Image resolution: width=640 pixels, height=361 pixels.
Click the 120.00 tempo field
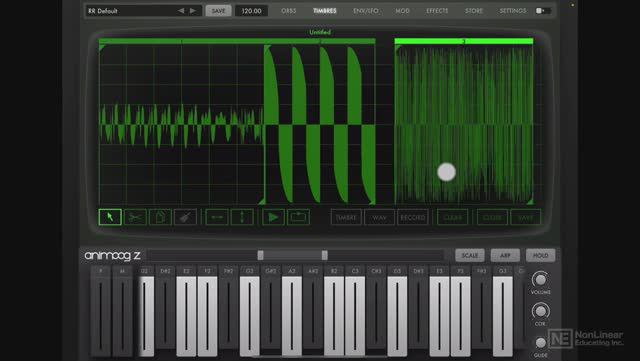pyautogui.click(x=251, y=11)
